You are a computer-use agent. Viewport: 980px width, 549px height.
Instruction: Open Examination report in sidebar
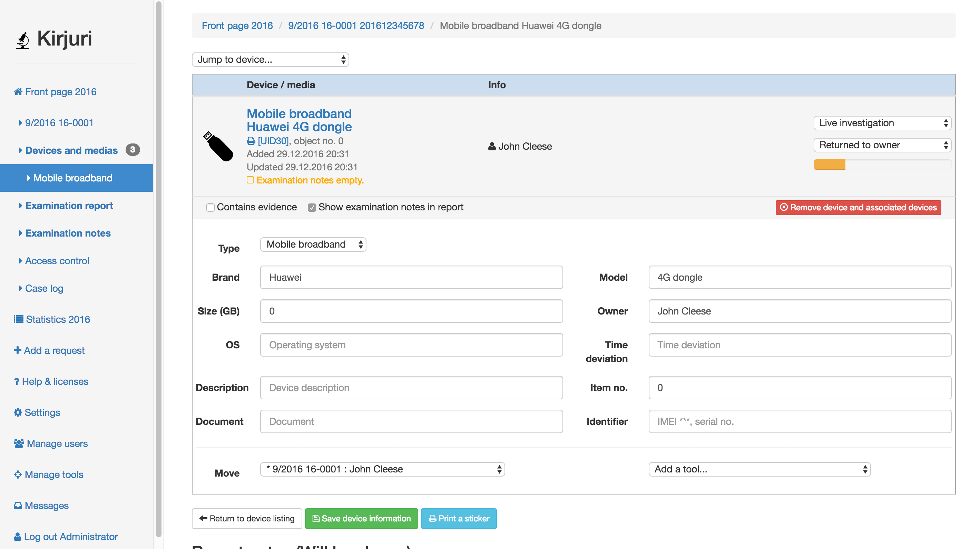coord(69,206)
